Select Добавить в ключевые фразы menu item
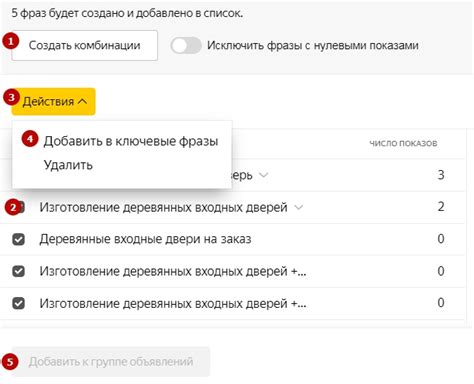 point(131,141)
